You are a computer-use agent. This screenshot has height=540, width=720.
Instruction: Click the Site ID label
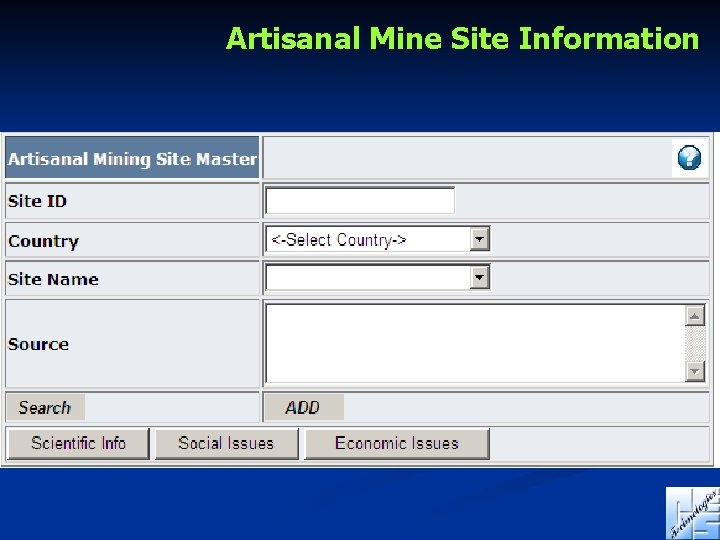pos(38,201)
